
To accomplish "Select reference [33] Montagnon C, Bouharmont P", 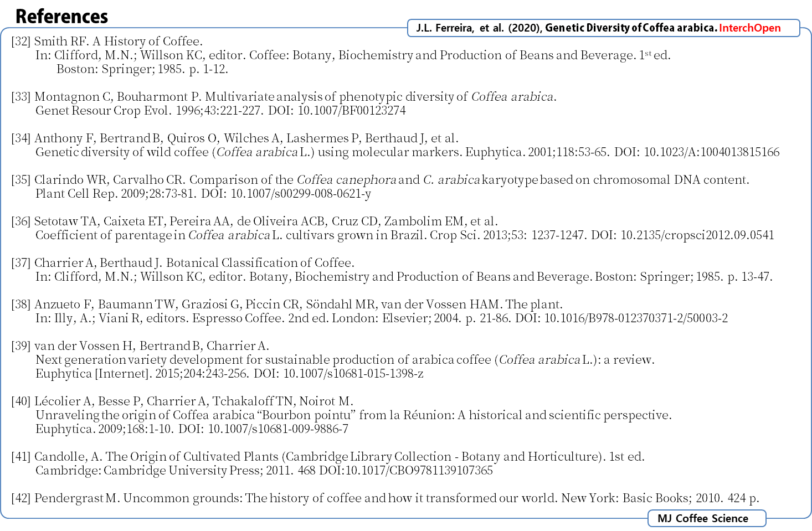I will coord(284,97).
